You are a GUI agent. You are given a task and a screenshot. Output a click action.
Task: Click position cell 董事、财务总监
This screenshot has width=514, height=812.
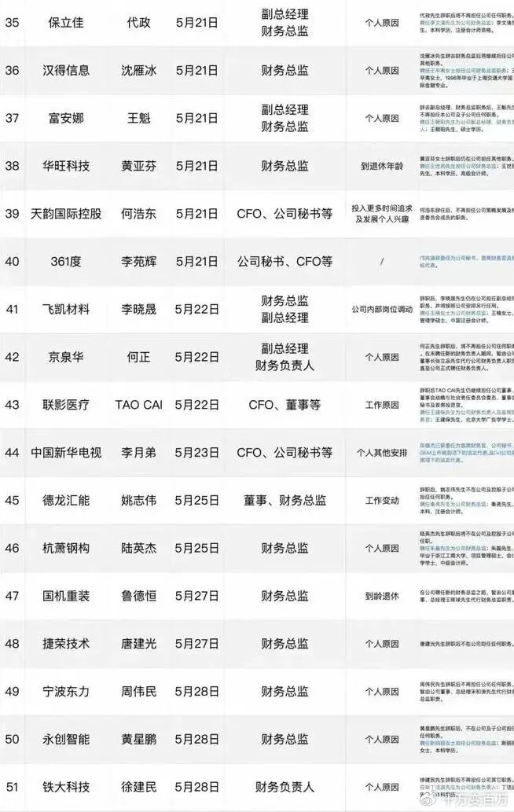click(285, 500)
